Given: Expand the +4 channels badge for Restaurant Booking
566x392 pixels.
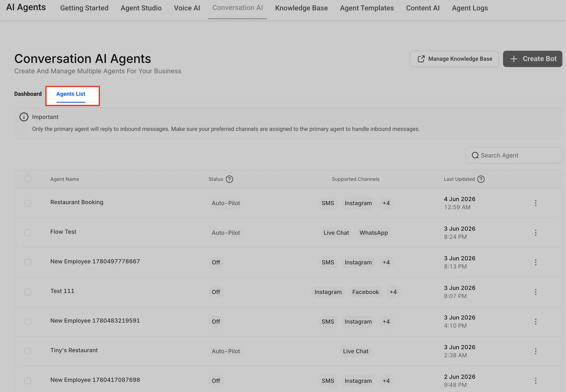Looking at the screenshot, I should 386,203.
